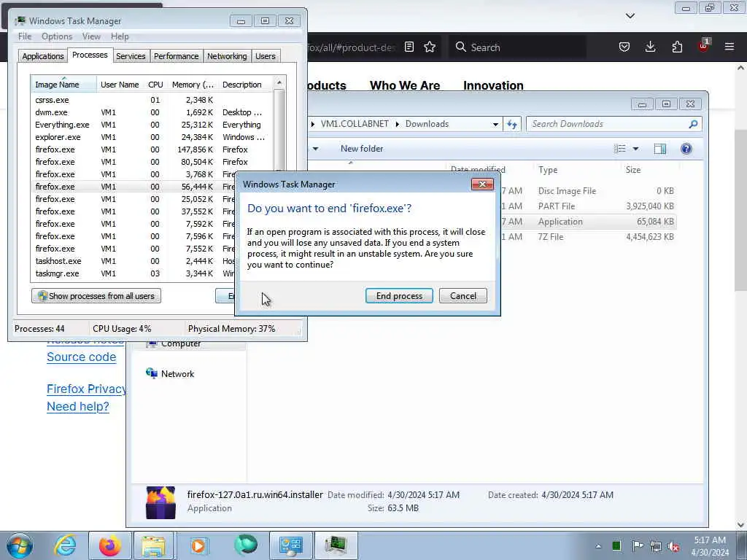Switch to Applications tab

(x=43, y=55)
